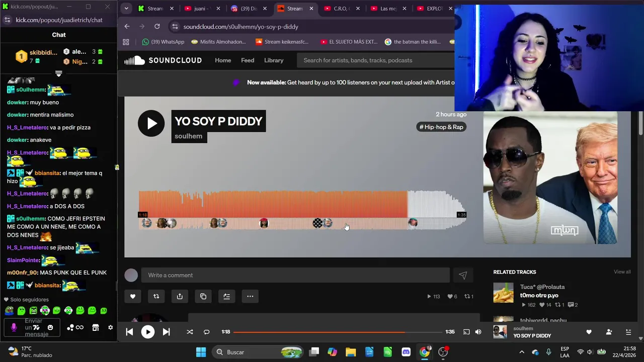
Task: Open the More options ellipsis under the comment box
Action: pos(250,296)
